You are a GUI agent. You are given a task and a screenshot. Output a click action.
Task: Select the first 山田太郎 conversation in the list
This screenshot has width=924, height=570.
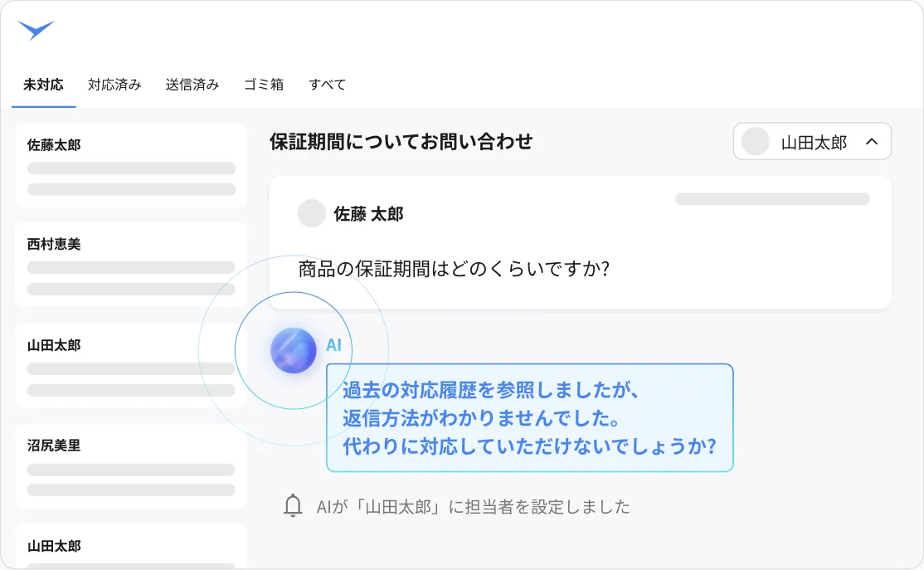(x=131, y=366)
